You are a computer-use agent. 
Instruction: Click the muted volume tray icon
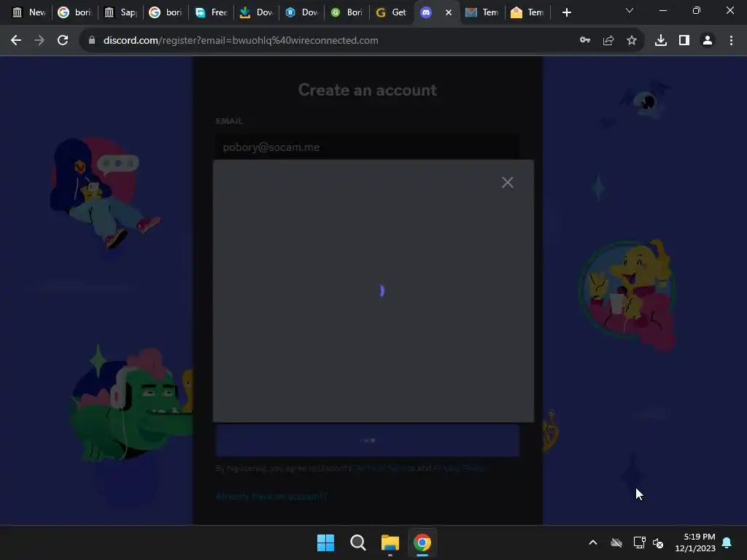(658, 542)
